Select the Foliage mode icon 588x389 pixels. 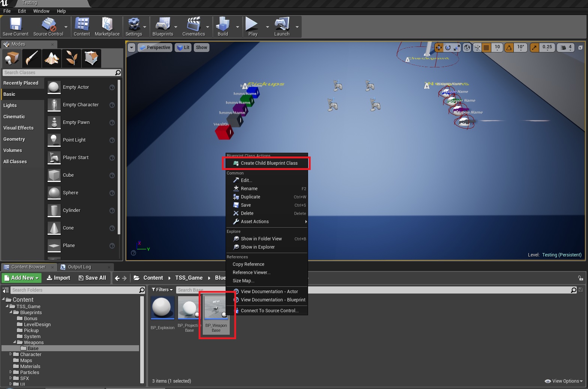72,58
